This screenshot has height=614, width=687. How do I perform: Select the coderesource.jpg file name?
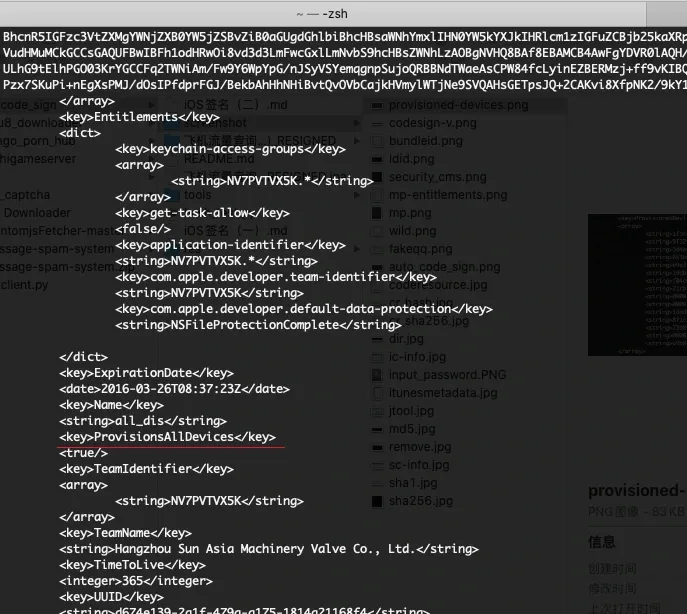coord(438,285)
